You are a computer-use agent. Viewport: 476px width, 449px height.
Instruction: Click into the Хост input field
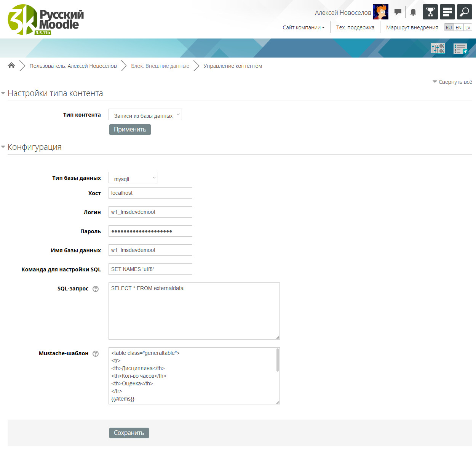(x=150, y=193)
